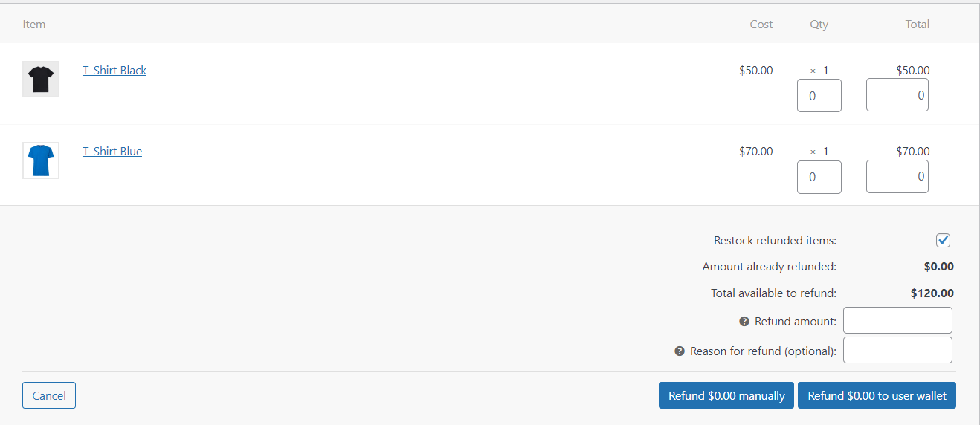This screenshot has height=425, width=980.
Task: Cancel the refund
Action: click(x=49, y=395)
